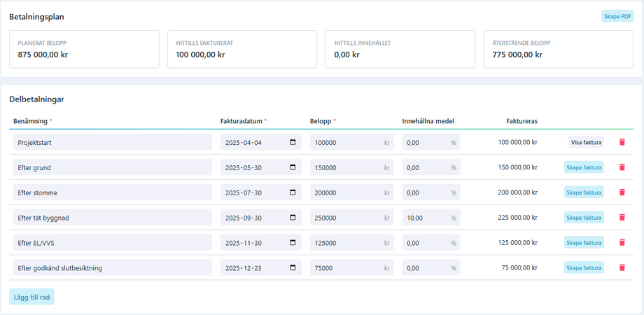Open date picker for 2025-12-23
Viewport: 644px width, 315px height.
pos(293,267)
